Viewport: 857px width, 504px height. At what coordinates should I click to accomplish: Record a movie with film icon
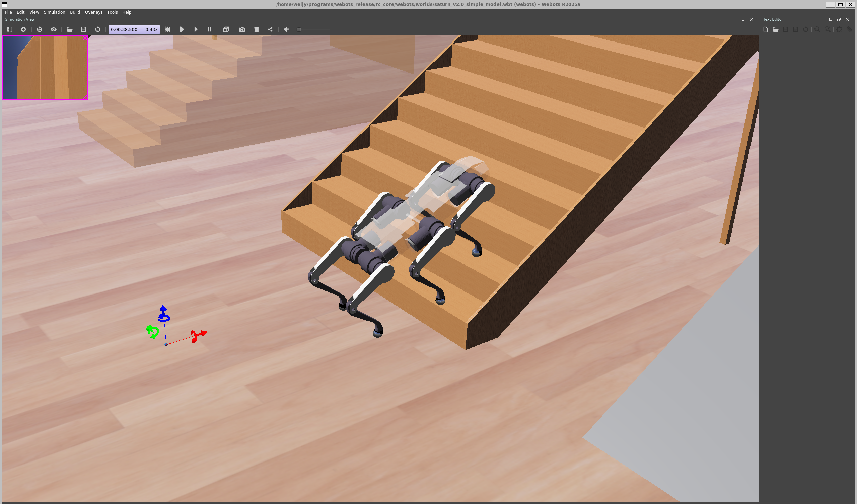tap(256, 29)
